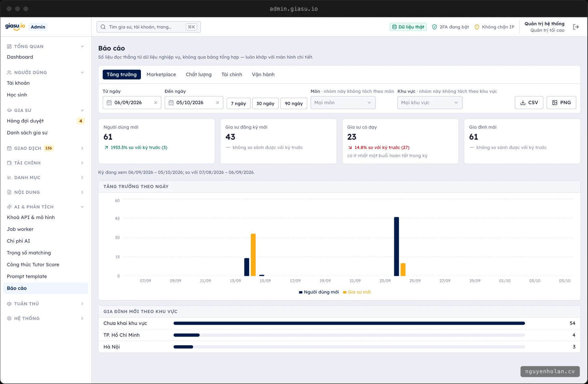Expand the Giao dịch sidebar section
The height and width of the screenshot is (384, 588).
46,148
